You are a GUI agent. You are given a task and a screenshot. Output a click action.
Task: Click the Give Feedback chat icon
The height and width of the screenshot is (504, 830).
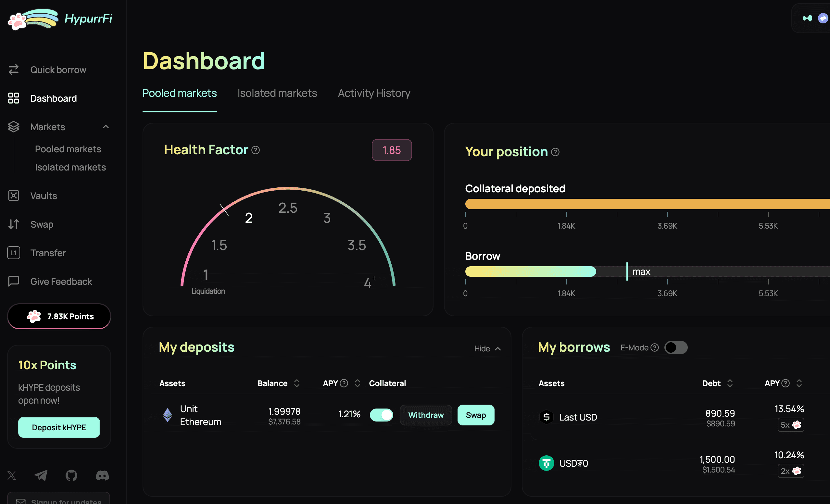(x=13, y=281)
